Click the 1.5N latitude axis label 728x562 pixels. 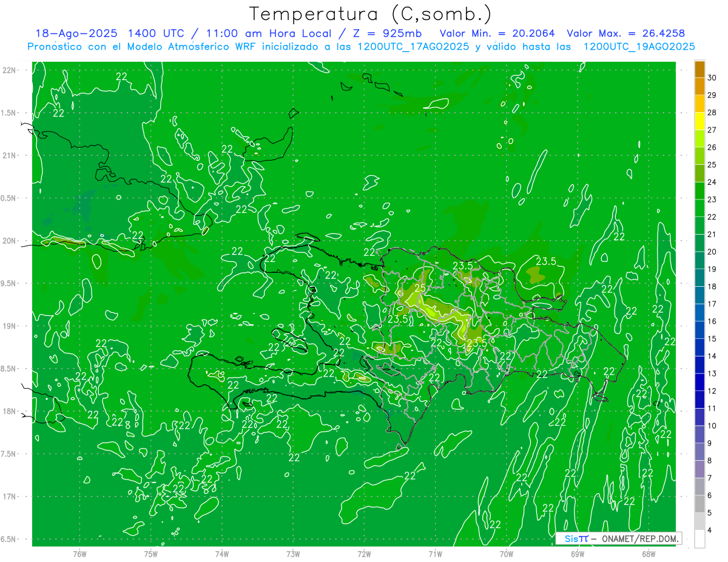10,113
